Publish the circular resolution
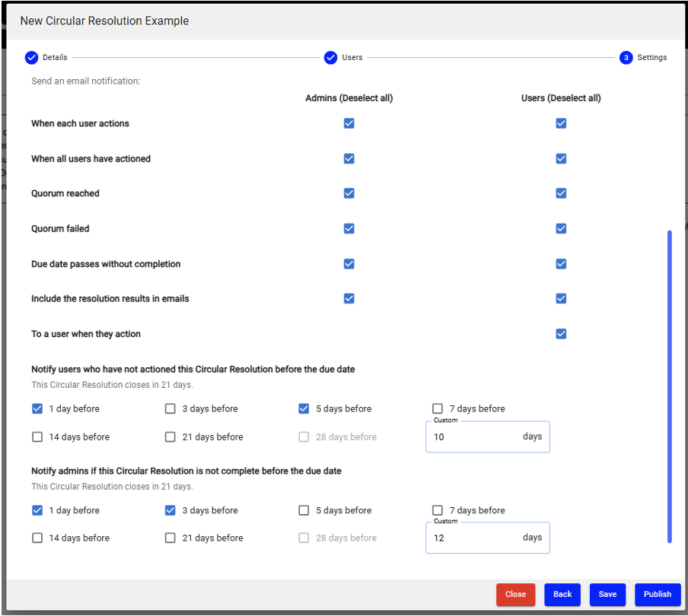This screenshot has width=688, height=616. pyautogui.click(x=657, y=595)
